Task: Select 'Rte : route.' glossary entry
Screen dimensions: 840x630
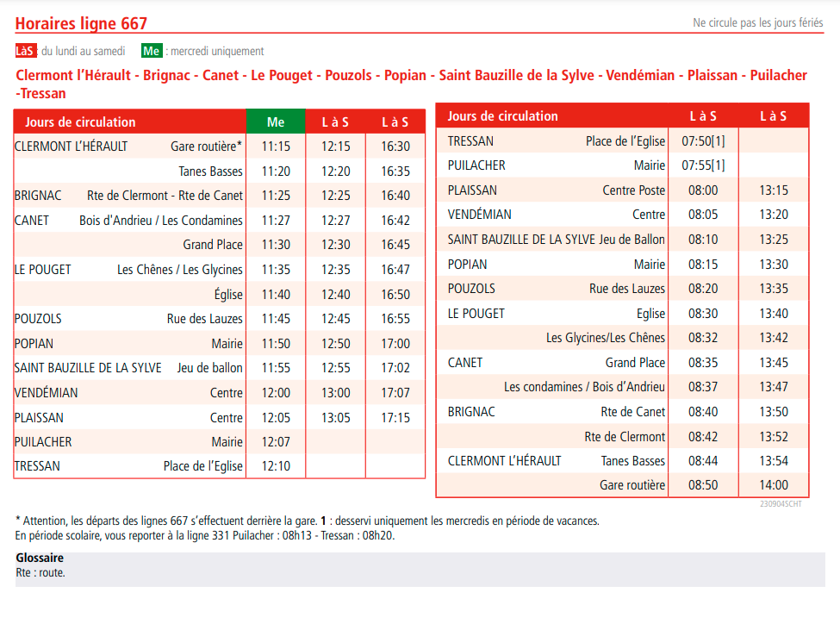Action: [40, 572]
